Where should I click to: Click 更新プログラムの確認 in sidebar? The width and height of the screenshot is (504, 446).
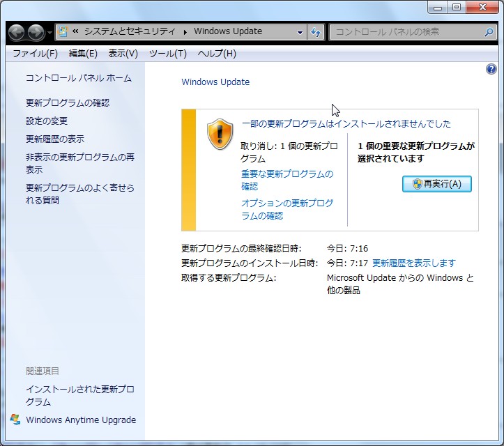[68, 103]
